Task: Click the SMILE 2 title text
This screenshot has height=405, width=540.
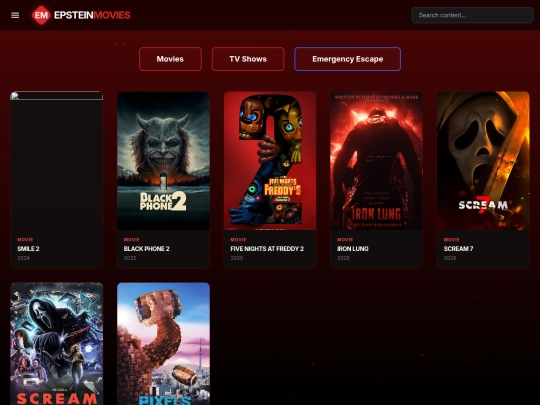Action: 28,249
